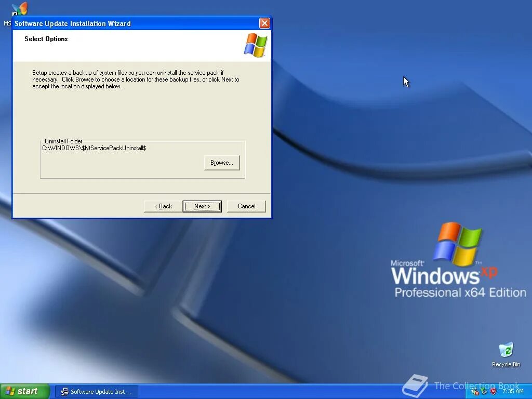Image resolution: width=532 pixels, height=399 pixels.
Task: Go Back to the previous wizard page
Action: 163,206
